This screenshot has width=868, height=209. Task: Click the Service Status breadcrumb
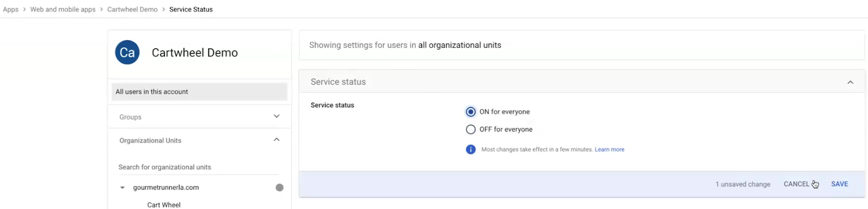[191, 9]
